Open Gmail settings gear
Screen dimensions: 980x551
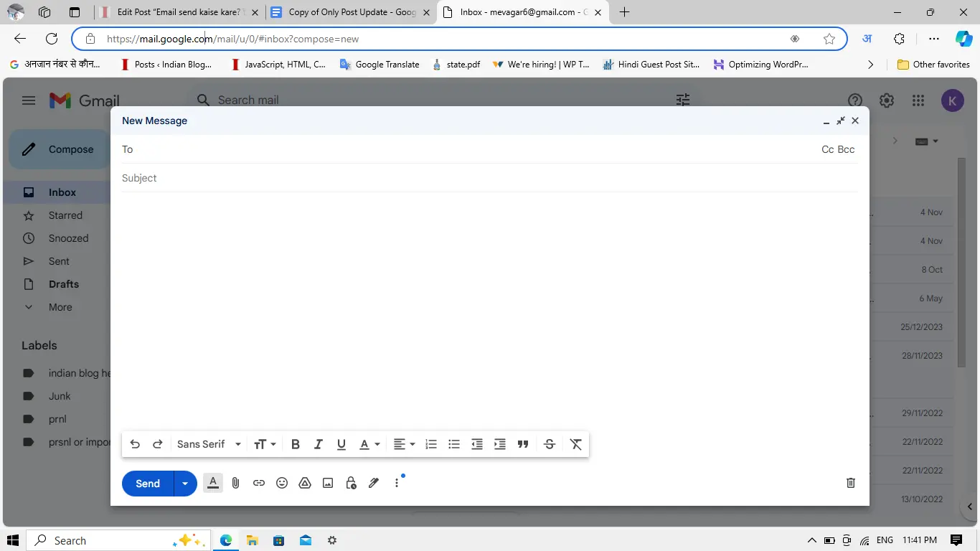pos(887,100)
